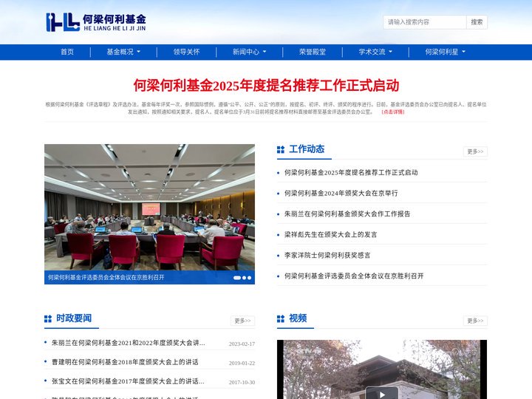This screenshot has width=532, height=399.
Task: Select the third carousel indicator dot
Action: click(250, 278)
